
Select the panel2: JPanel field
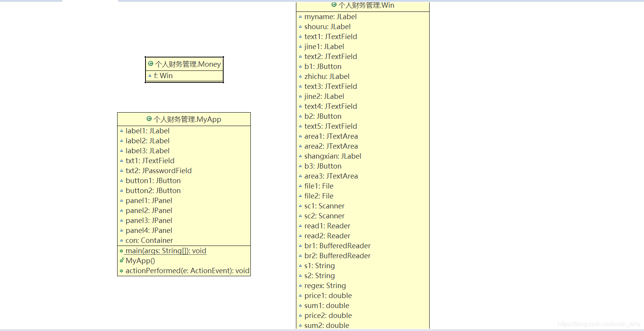(149, 210)
